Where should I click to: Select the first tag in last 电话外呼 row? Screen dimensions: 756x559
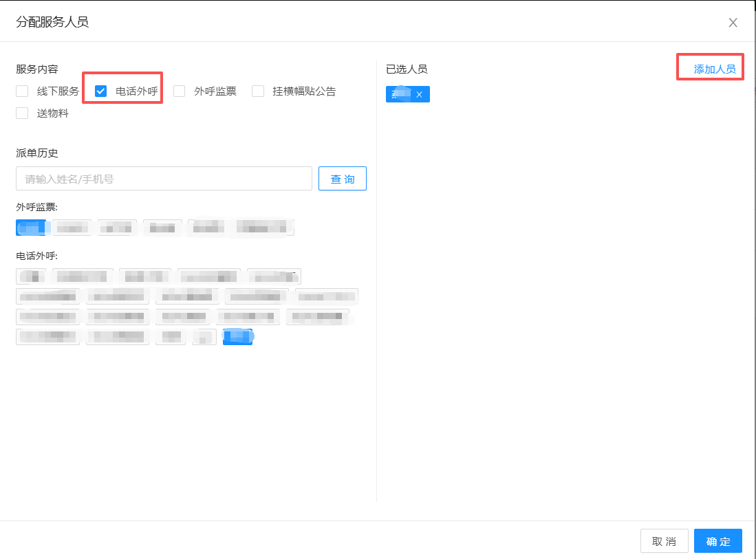point(47,337)
